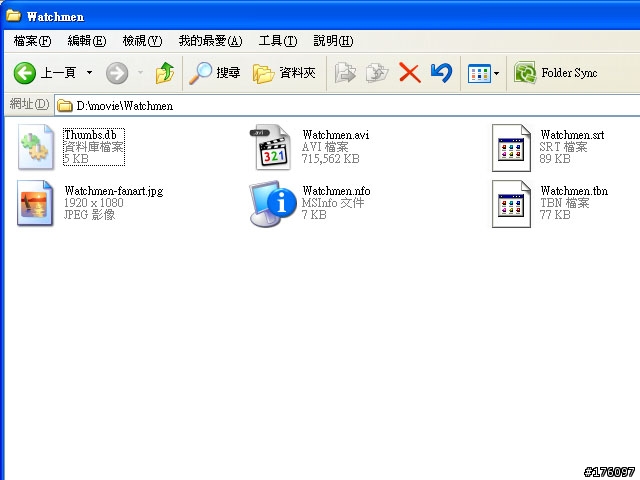The image size is (640, 480).
Task: Click the address bar path D:\movie\Watchmen
Action: coord(124,106)
